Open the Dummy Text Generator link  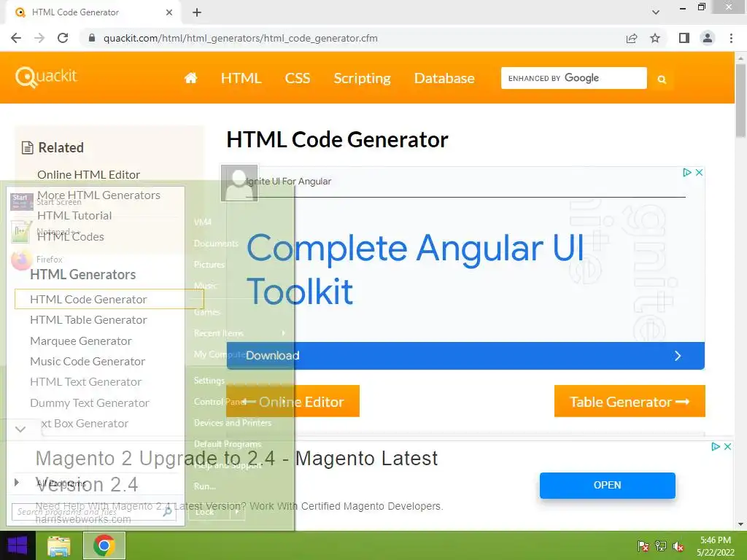click(90, 402)
